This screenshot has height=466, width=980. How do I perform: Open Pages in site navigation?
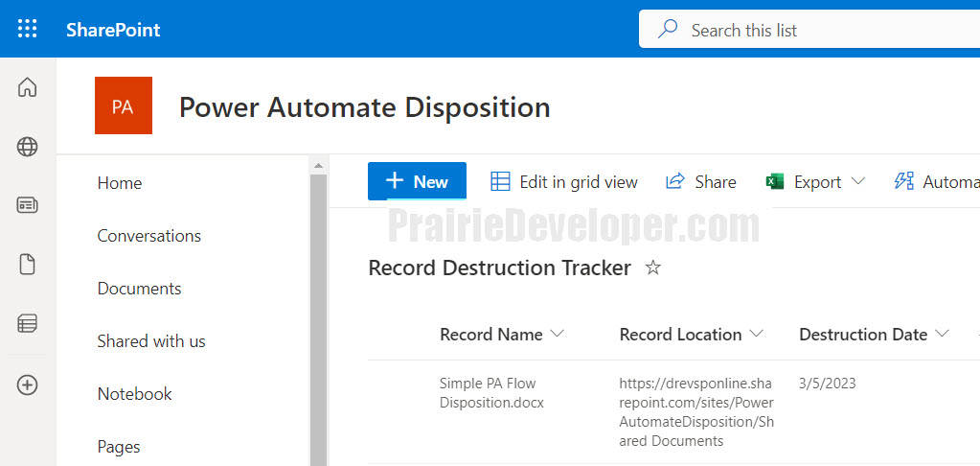click(119, 447)
